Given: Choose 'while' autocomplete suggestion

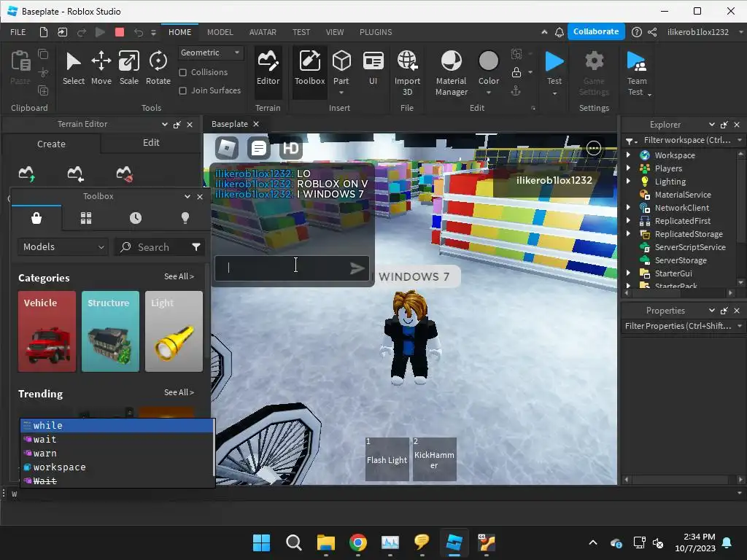Looking at the screenshot, I should 117,425.
